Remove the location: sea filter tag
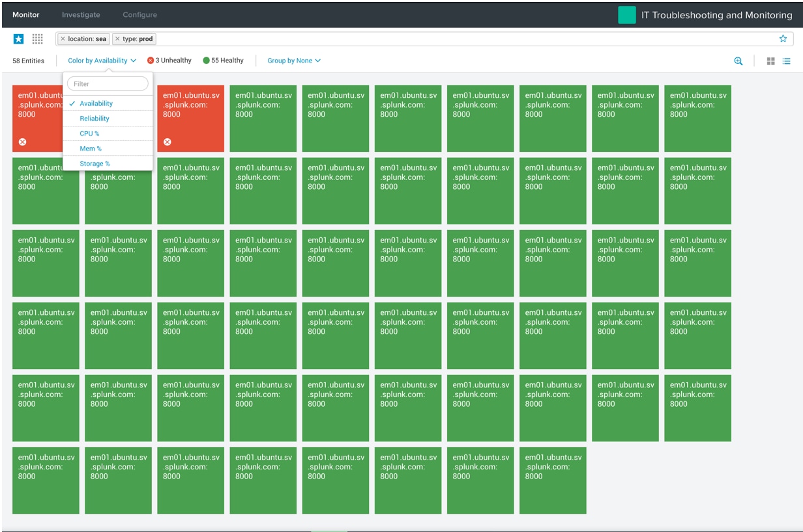The image size is (803, 532). (x=63, y=39)
